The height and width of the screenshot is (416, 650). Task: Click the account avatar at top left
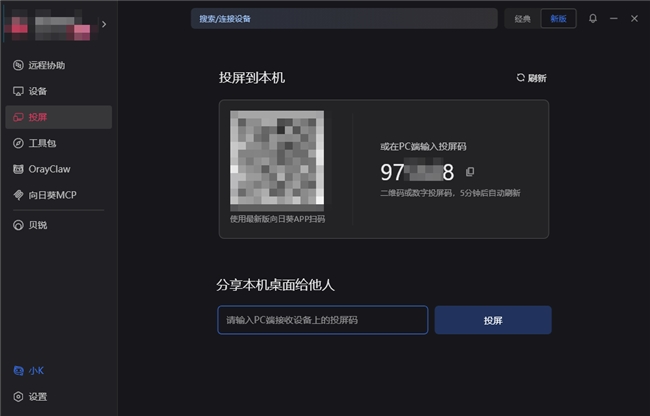point(17,26)
